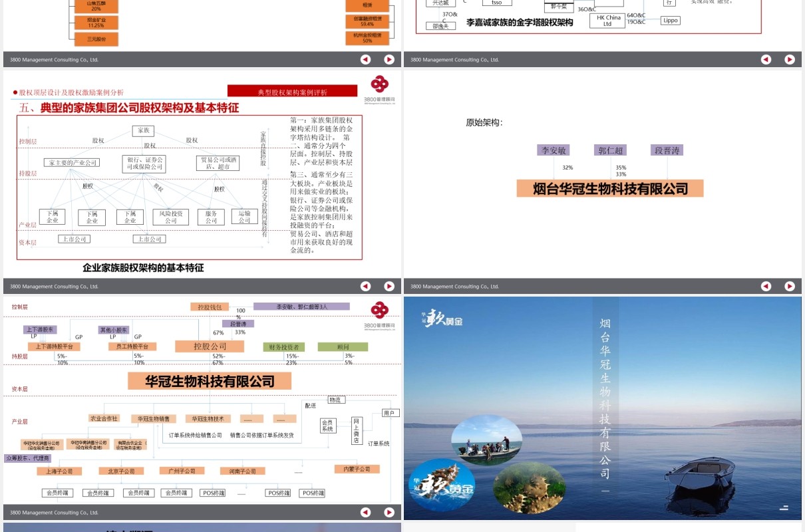Click previous arrow on 华冠生物科技 structure slide footer
The height and width of the screenshot is (532, 805).
coord(365,512)
